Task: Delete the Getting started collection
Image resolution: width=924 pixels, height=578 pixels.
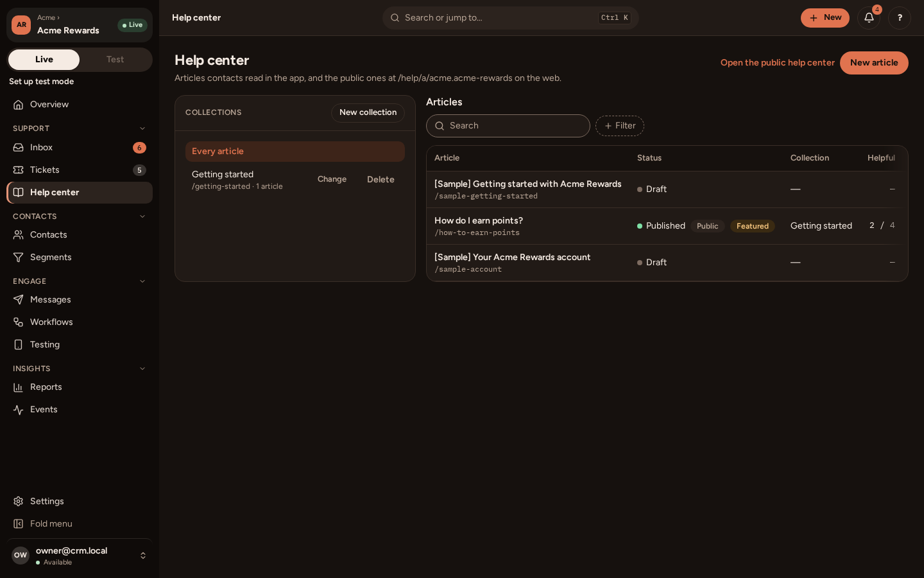Action: tap(381, 180)
